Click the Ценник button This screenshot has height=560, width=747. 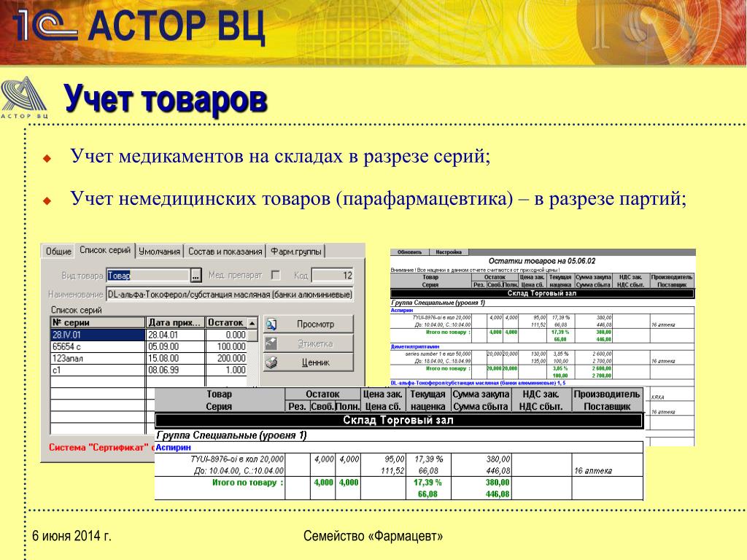(309, 362)
